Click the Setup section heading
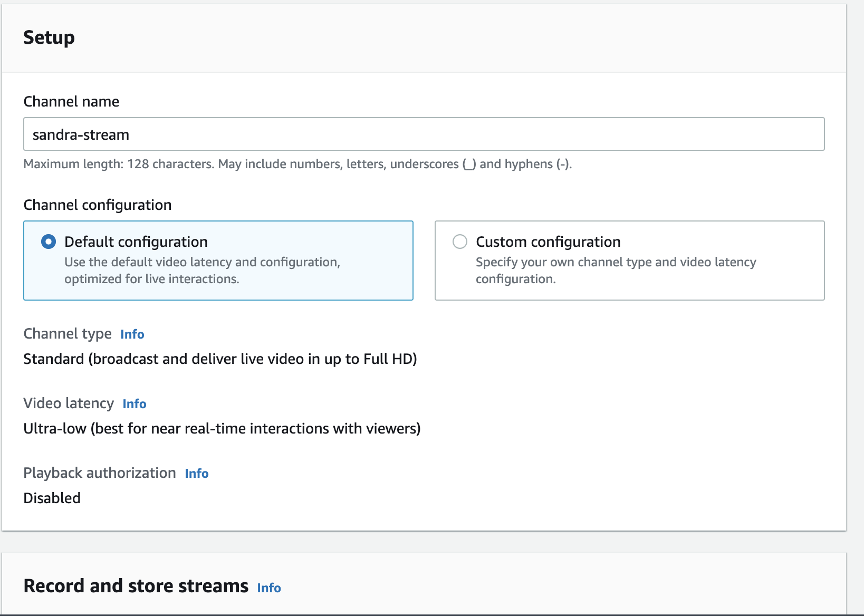864x616 pixels. pyautogui.click(x=49, y=37)
